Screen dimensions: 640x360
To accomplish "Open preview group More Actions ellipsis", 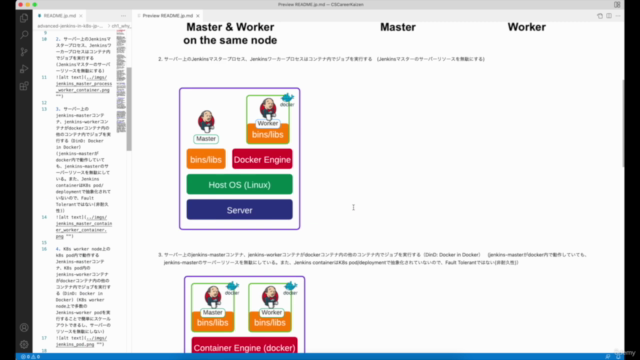I will tap(618, 16).
